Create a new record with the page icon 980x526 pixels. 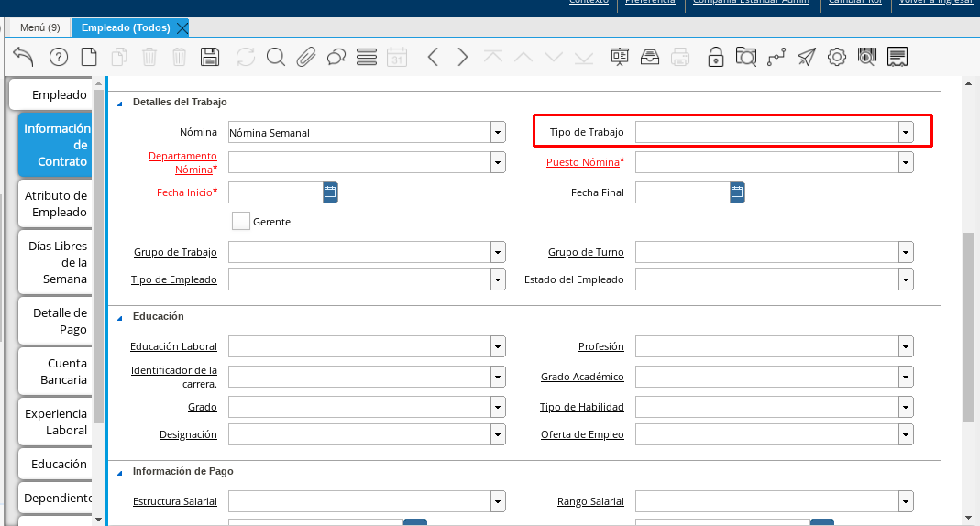(89, 57)
